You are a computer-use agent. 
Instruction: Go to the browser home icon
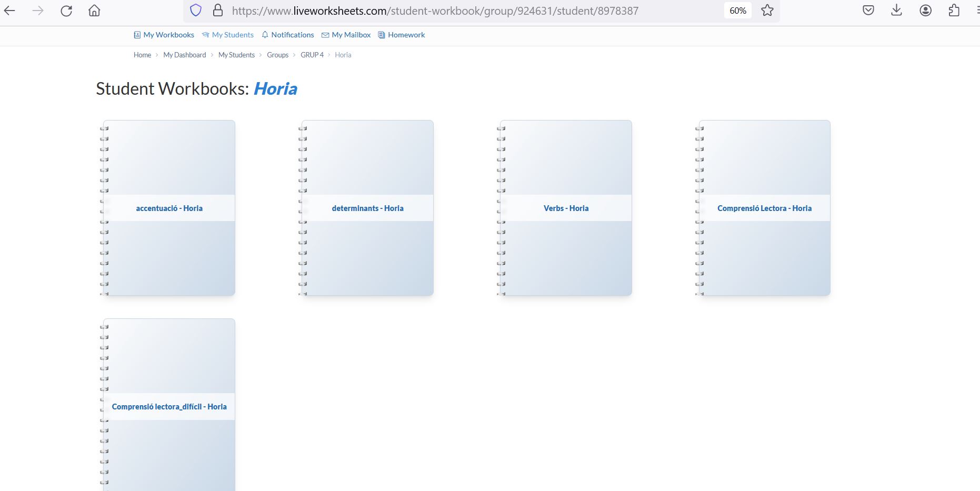(94, 11)
